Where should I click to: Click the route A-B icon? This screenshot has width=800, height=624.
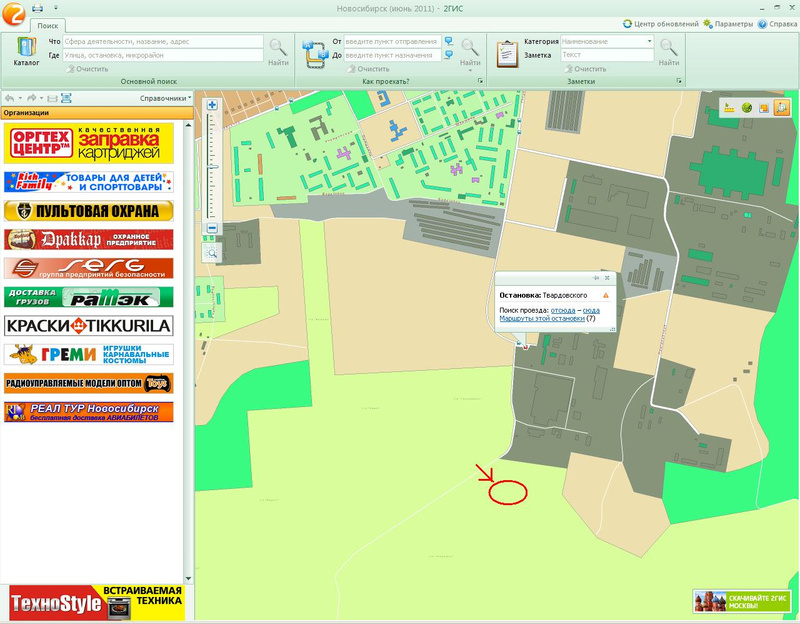pos(316,54)
